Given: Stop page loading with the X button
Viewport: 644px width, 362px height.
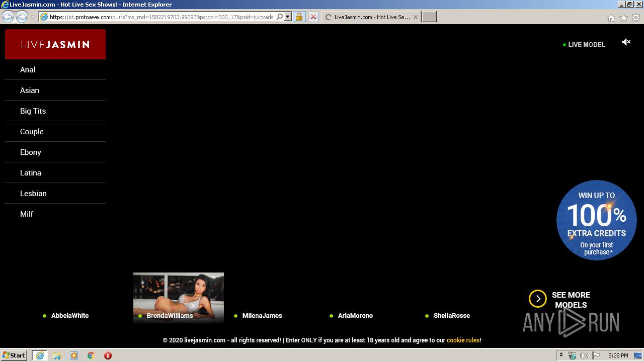Looking at the screenshot, I should click(x=313, y=17).
